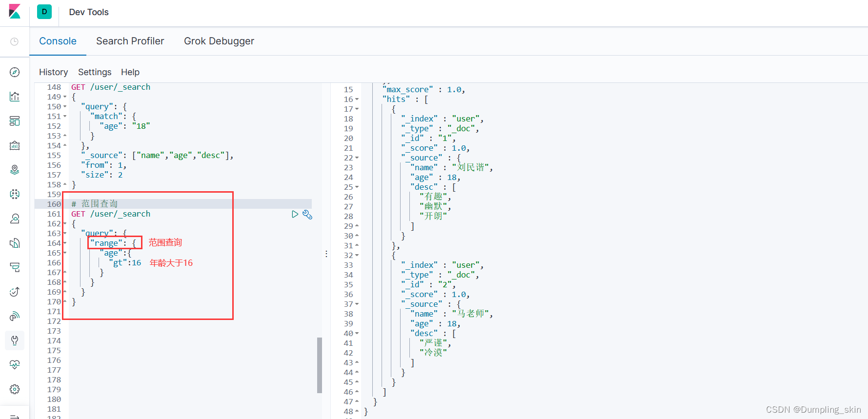Click the "size": 2 line
The height and width of the screenshot is (419, 868).
[x=102, y=175]
